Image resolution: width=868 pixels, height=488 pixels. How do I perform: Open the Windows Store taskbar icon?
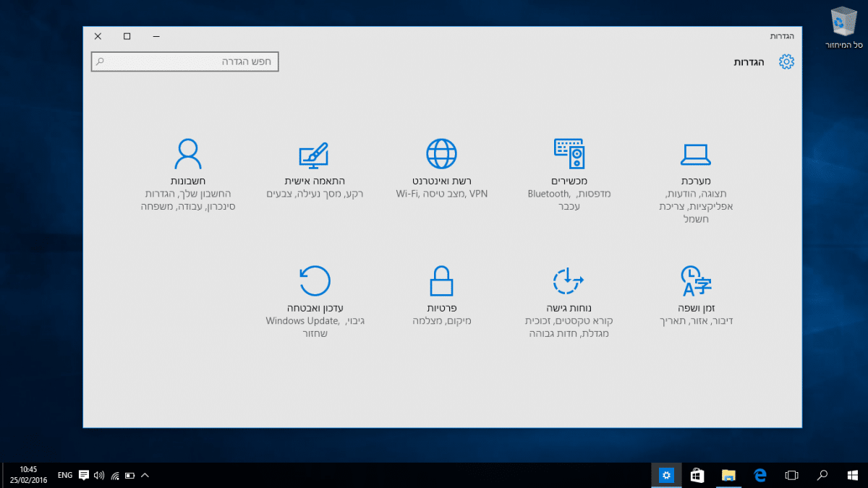coord(697,475)
